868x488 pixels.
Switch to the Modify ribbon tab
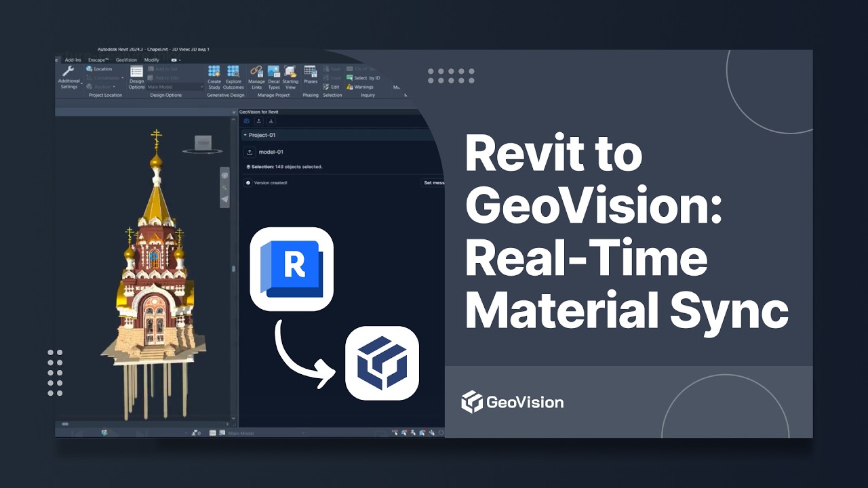(152, 60)
